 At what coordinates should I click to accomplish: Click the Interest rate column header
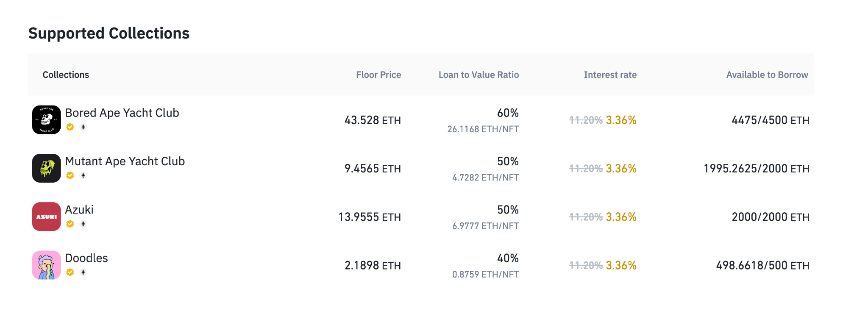(610, 75)
